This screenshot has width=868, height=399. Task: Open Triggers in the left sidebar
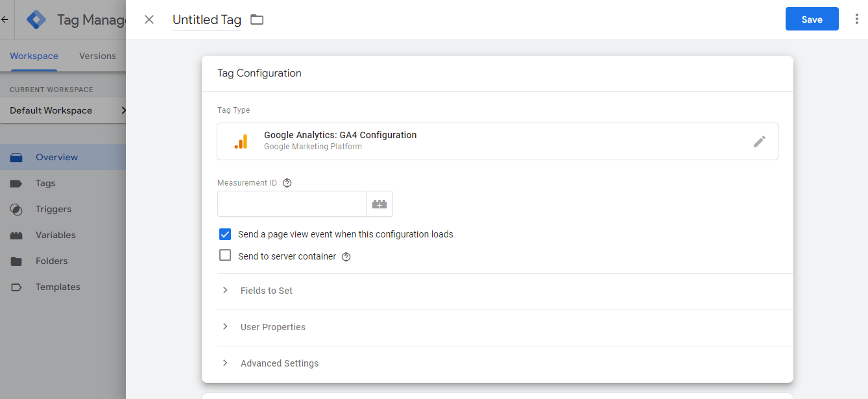click(53, 209)
